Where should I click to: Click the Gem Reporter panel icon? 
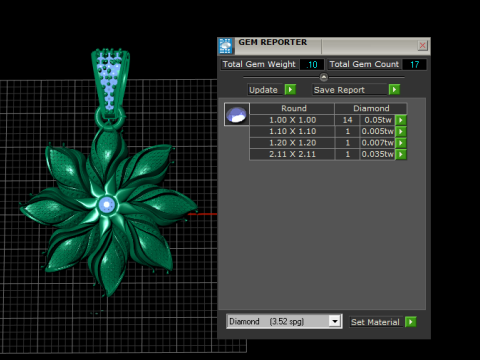[226, 46]
